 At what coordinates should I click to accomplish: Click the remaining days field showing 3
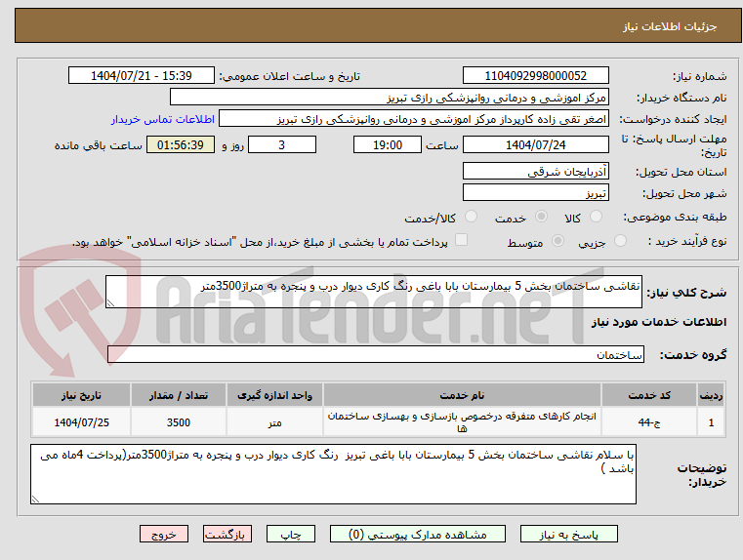click(x=282, y=144)
